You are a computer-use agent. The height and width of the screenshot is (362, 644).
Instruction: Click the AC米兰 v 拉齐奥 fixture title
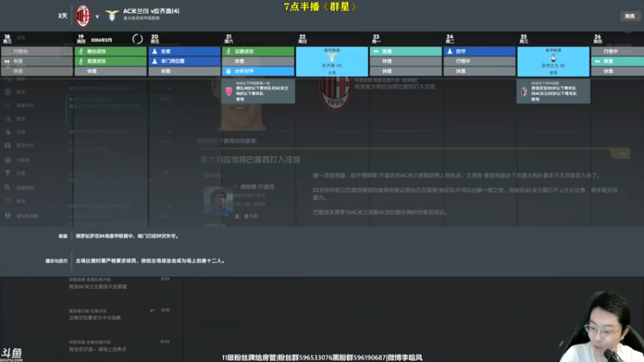pyautogui.click(x=151, y=11)
